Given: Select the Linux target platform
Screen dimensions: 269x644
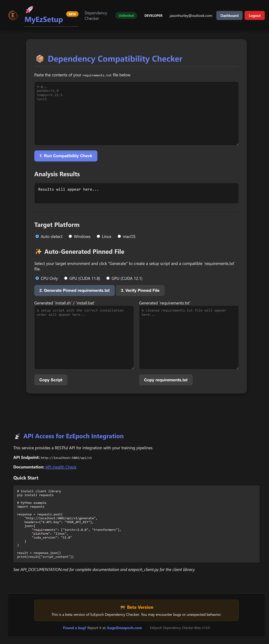Looking at the screenshot, I should [98, 236].
